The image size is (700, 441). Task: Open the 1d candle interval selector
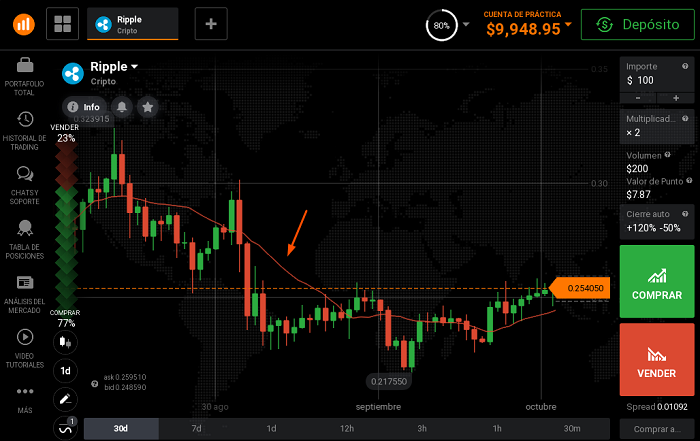[65, 371]
